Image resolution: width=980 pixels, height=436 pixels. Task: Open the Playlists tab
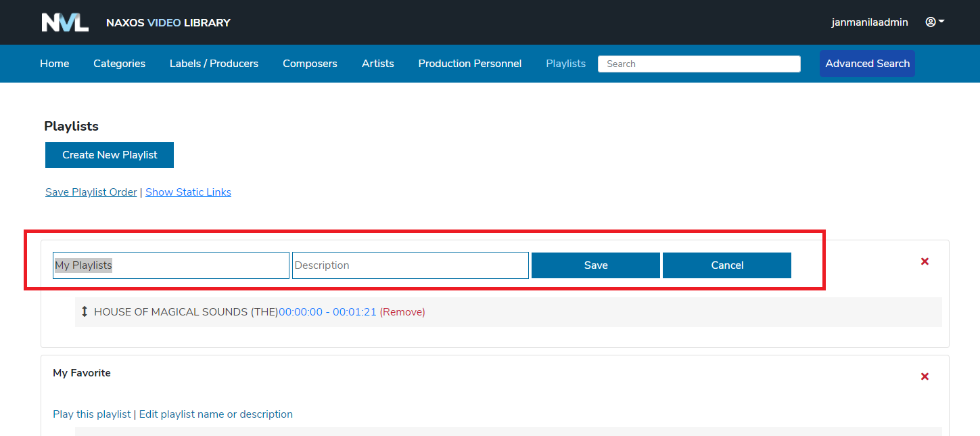565,64
